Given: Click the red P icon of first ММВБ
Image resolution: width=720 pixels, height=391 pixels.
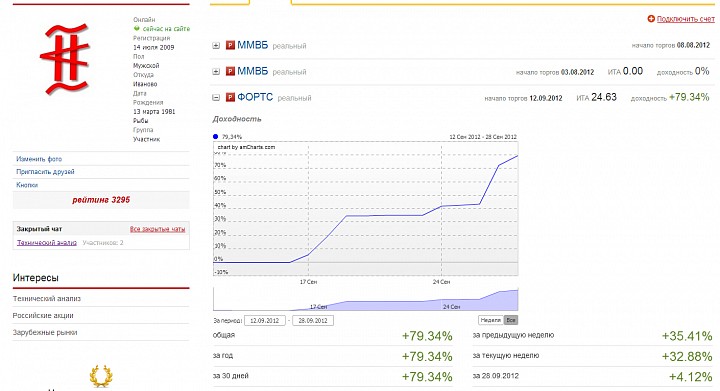Looking at the screenshot, I should [230, 45].
